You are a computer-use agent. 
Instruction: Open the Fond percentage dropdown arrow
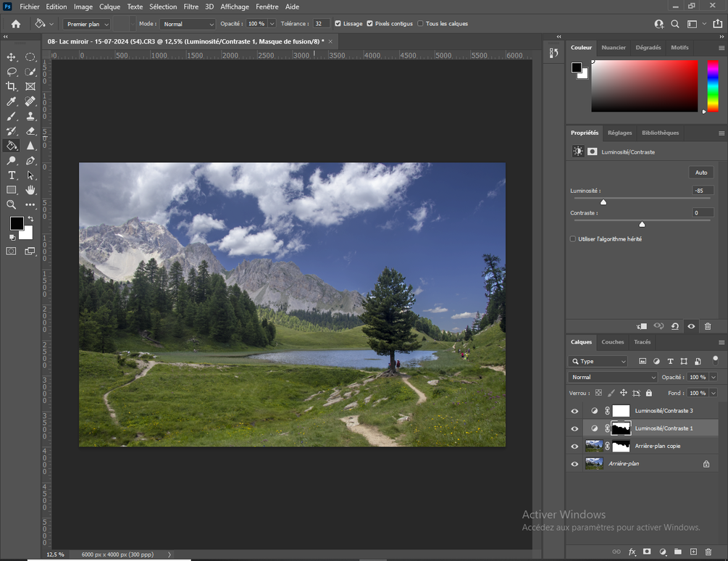pos(714,393)
